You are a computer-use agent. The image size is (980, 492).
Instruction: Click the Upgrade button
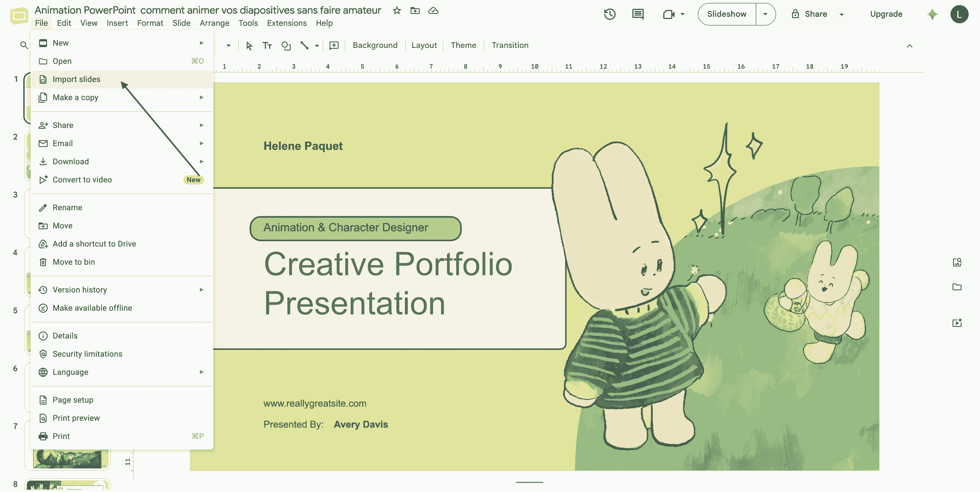coord(886,14)
